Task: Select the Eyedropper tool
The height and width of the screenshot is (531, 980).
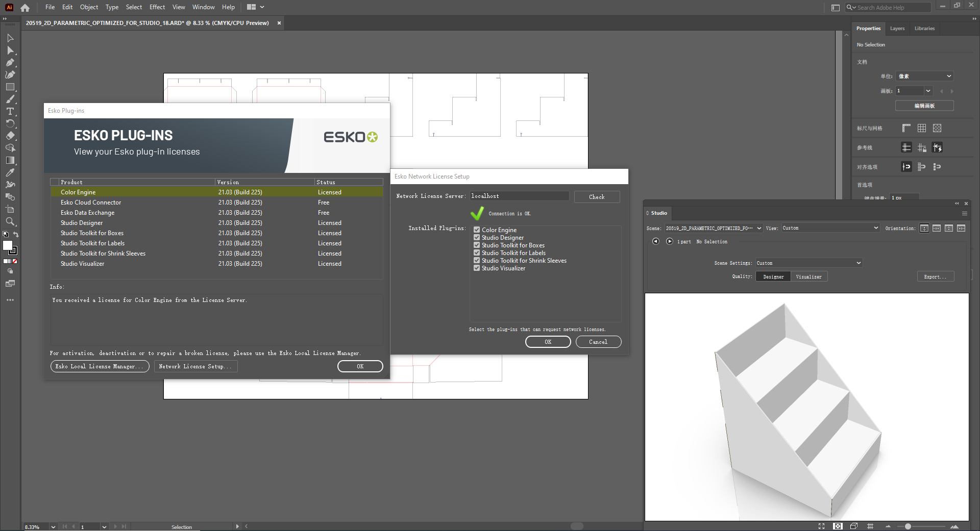Action: [x=10, y=173]
